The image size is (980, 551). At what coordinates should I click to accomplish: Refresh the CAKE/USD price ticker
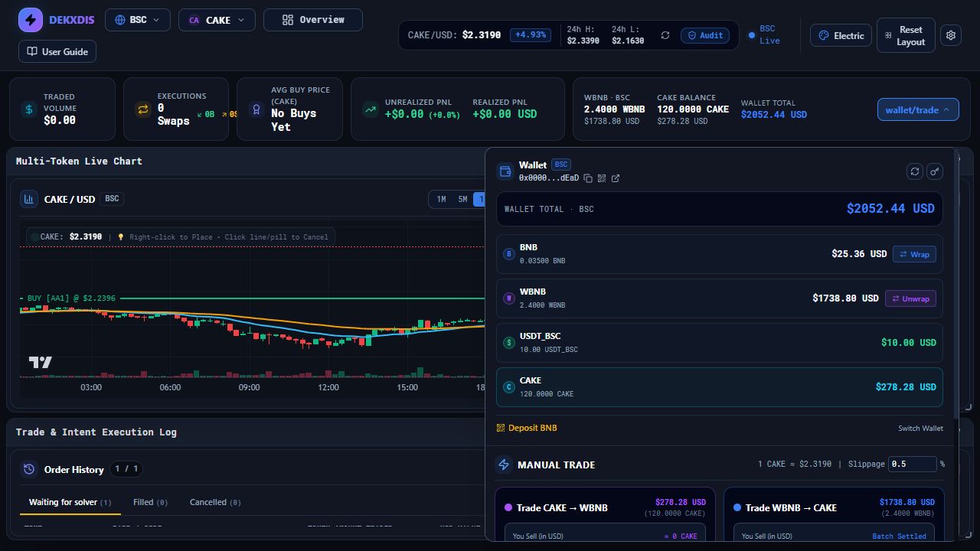point(665,35)
